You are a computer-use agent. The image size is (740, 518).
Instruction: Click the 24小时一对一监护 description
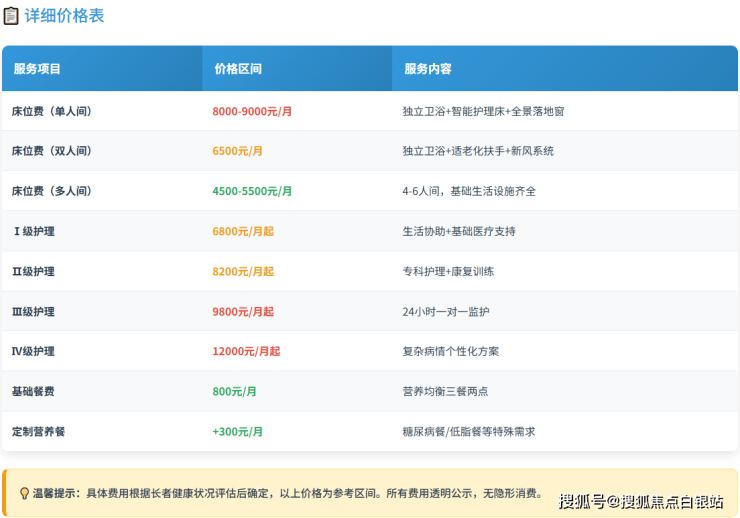446,311
